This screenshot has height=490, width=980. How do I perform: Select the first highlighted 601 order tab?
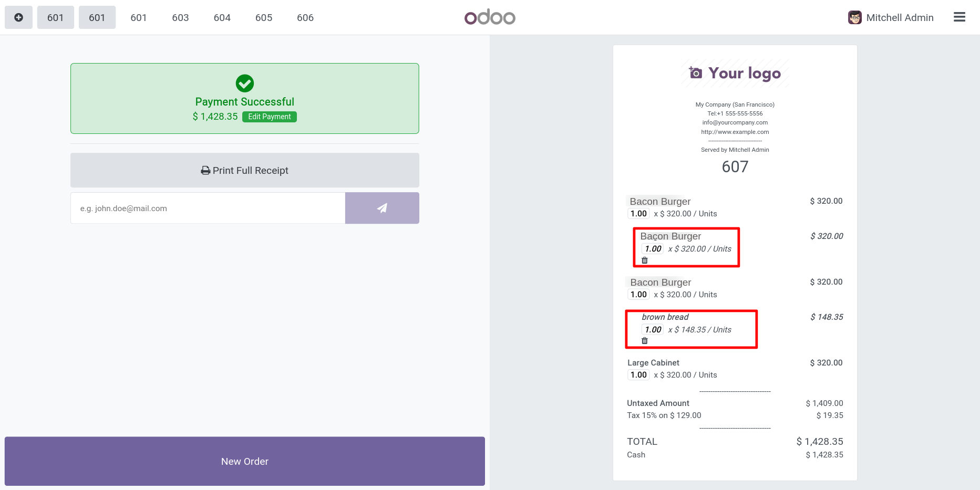55,17
